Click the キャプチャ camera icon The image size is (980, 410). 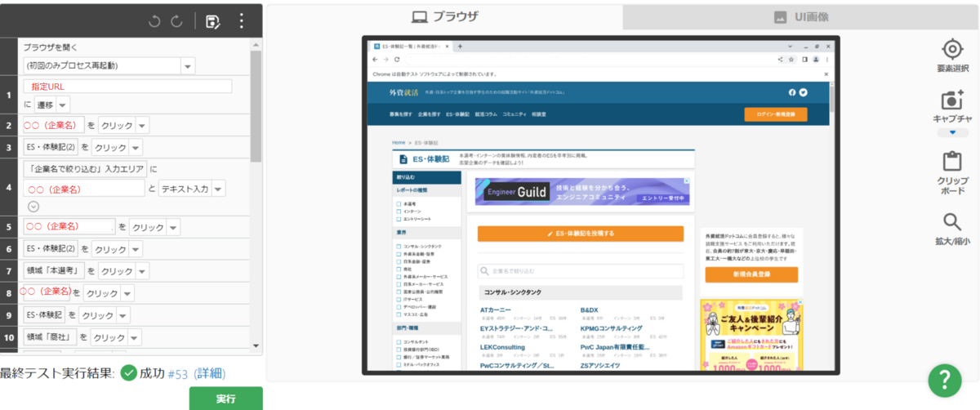(x=951, y=101)
